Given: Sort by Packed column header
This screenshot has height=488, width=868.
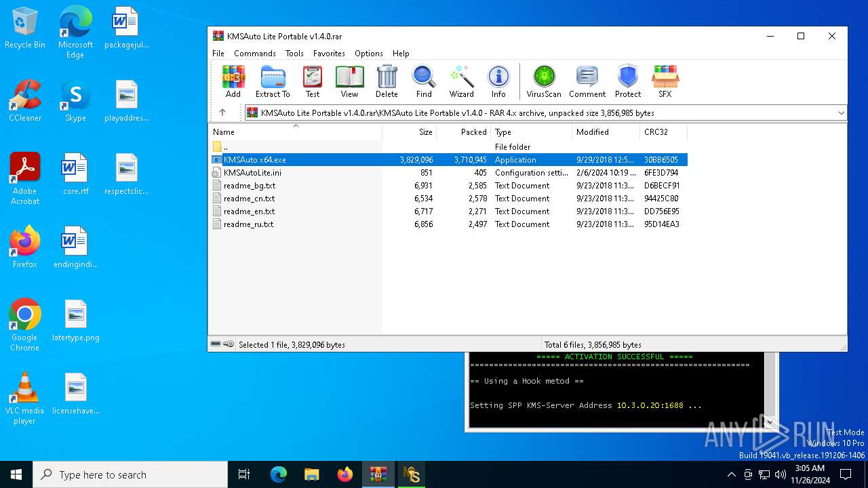Looking at the screenshot, I should pos(464,132).
